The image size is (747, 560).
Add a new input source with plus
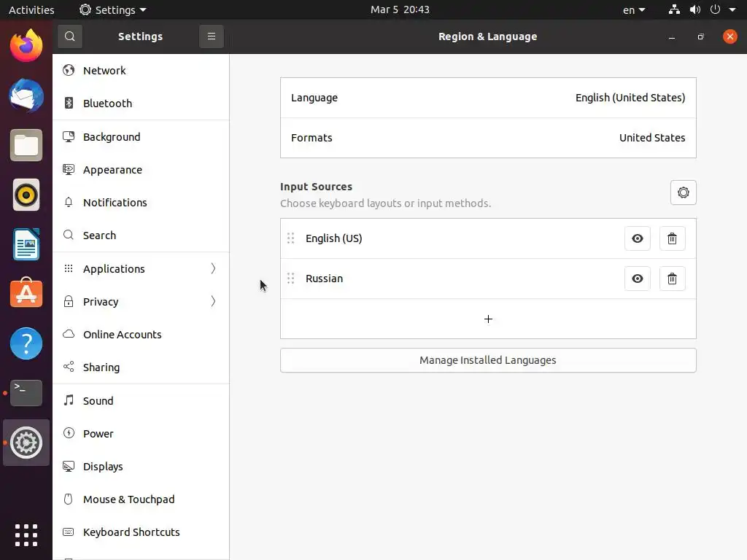(488, 319)
